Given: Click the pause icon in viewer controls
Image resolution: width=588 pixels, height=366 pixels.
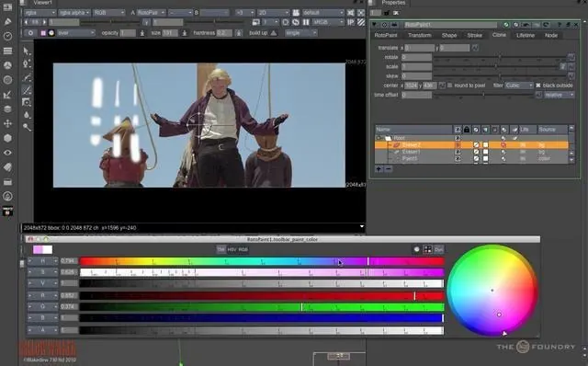Looking at the screenshot, I should [306, 22].
